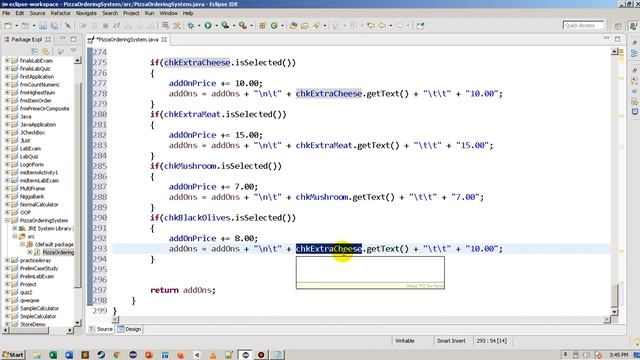
Task: Run the program with green Run icon
Action: [208, 26]
